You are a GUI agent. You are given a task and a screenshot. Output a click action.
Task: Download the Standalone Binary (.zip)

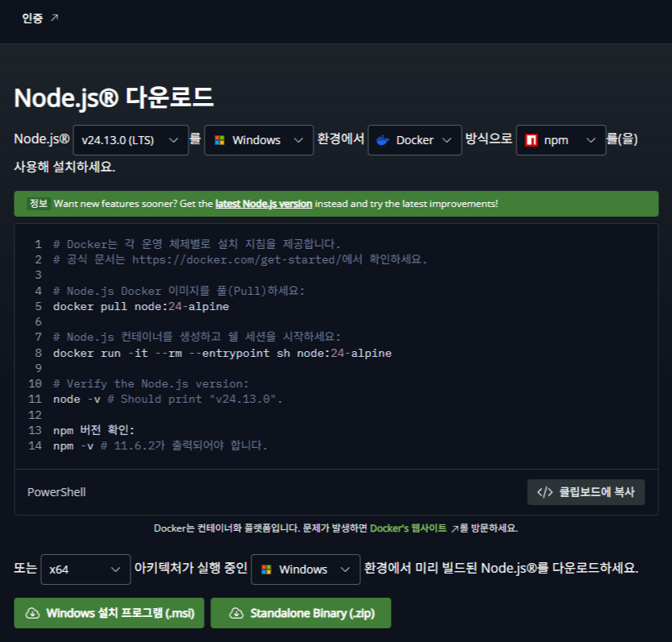[x=301, y=613]
